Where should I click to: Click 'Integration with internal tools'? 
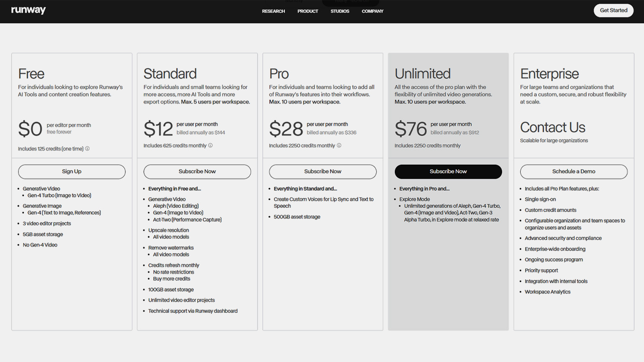[x=556, y=281]
